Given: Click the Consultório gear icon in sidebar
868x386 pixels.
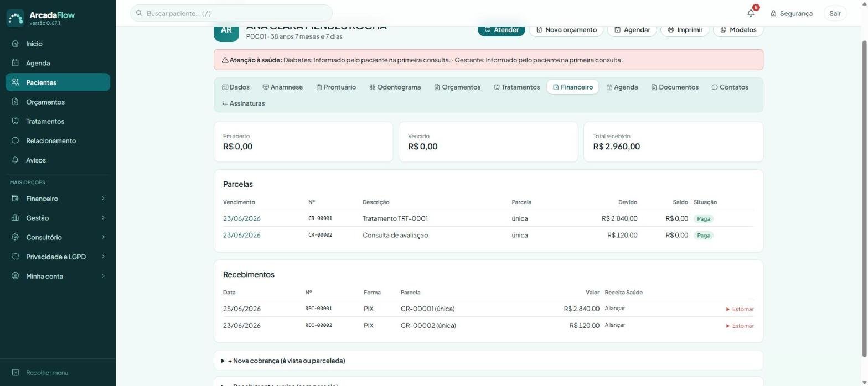Looking at the screenshot, I should 15,237.
